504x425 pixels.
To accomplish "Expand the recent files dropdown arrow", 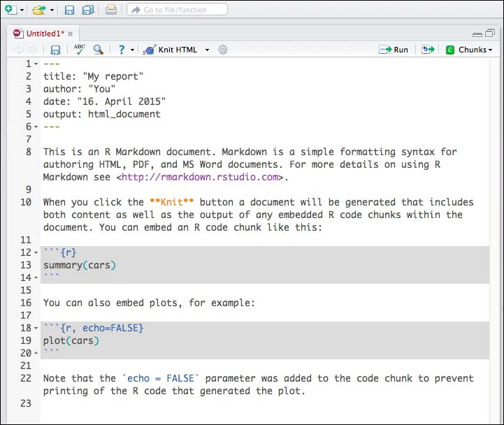I will click(x=52, y=10).
